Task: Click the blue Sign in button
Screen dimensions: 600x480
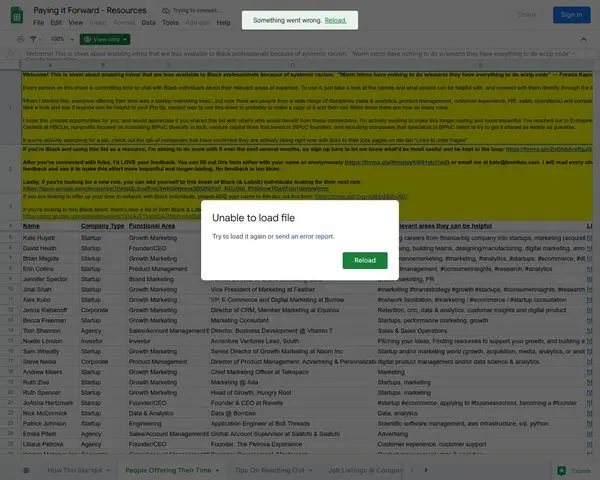Action: coord(571,15)
